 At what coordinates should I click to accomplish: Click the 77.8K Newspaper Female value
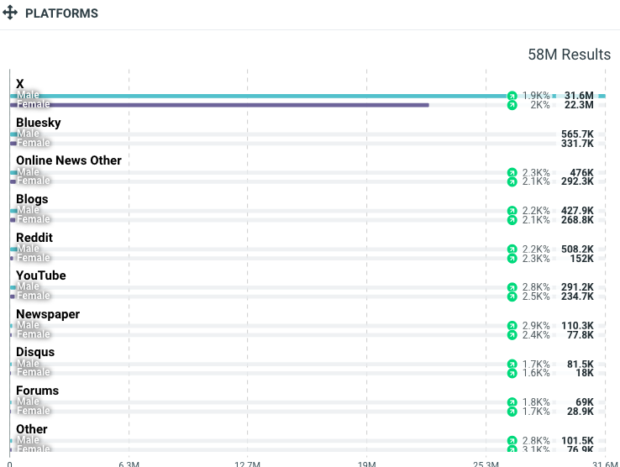pyautogui.click(x=580, y=335)
